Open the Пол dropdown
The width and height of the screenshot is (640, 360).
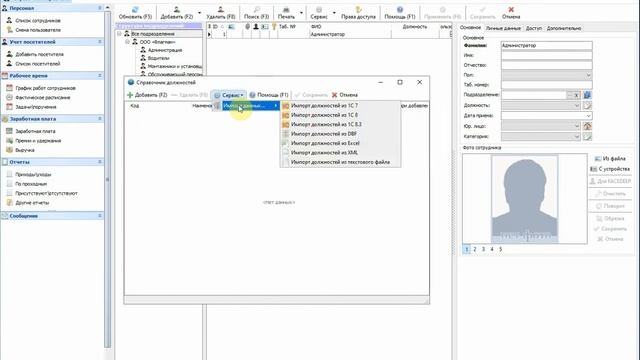coord(588,75)
